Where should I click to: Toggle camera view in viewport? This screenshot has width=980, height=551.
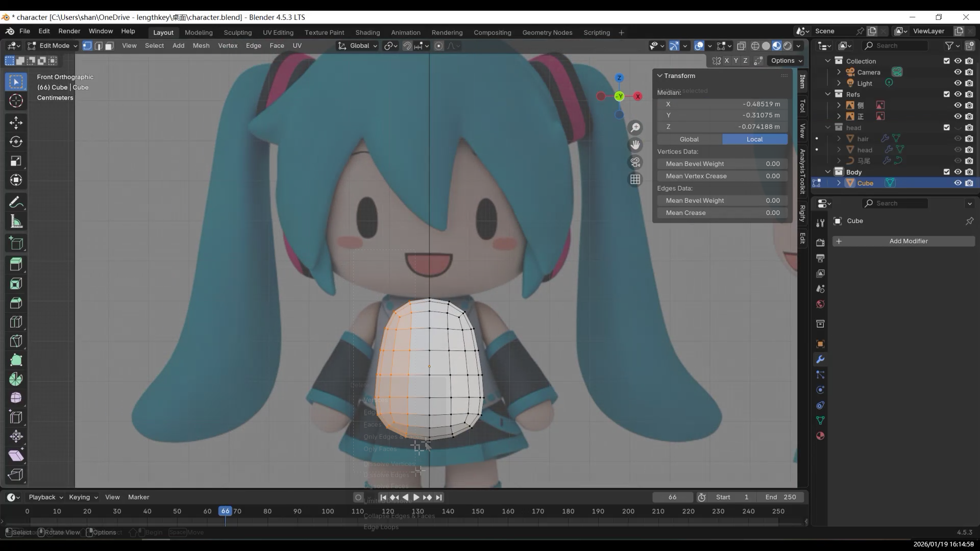point(635,162)
